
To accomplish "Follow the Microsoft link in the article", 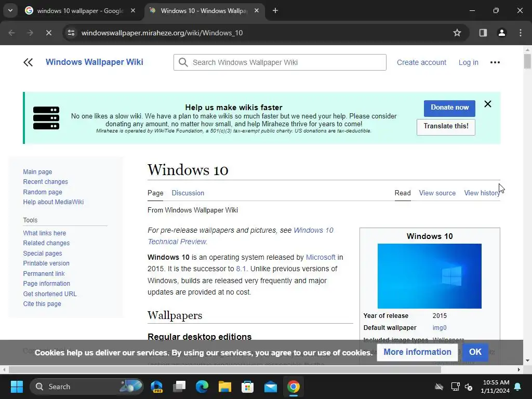I will (321, 257).
